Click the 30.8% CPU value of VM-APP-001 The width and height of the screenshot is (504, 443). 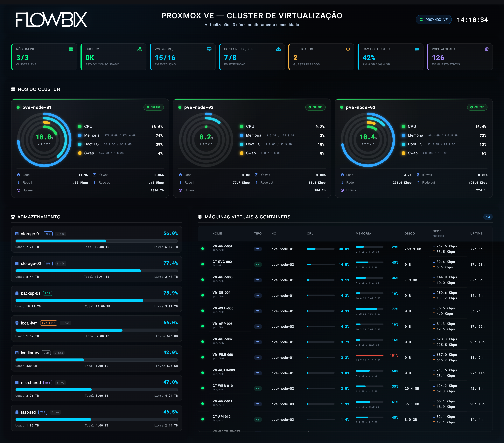point(344,249)
